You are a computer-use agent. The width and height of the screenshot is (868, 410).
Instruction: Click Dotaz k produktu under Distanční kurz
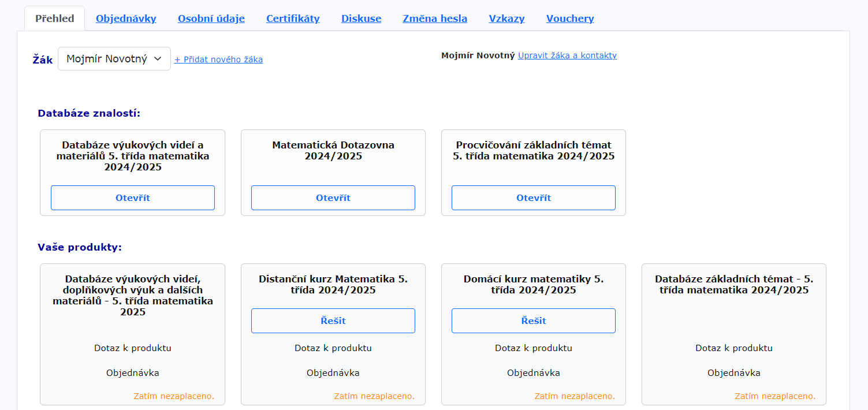pos(333,348)
